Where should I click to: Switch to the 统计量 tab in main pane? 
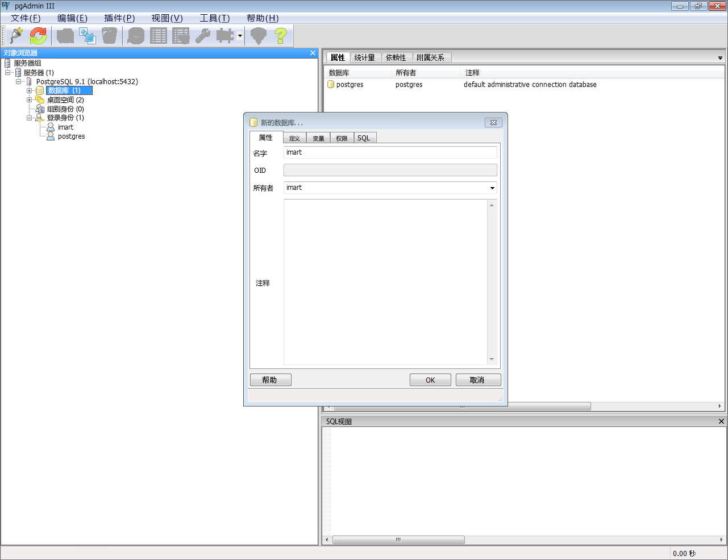point(364,57)
